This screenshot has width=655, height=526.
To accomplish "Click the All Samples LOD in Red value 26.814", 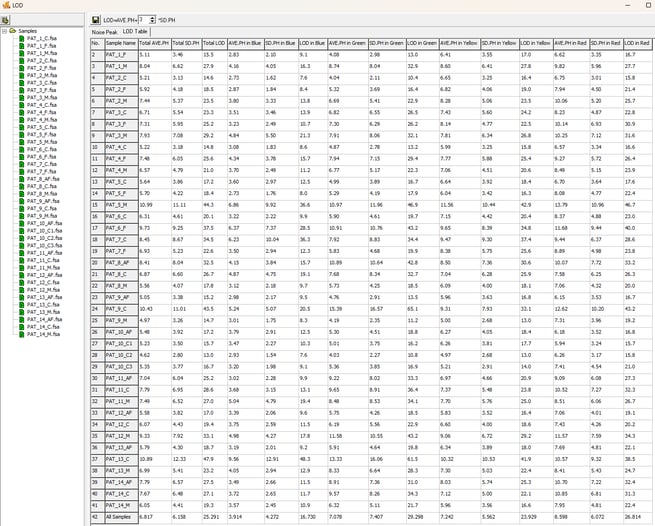I will tap(637, 517).
